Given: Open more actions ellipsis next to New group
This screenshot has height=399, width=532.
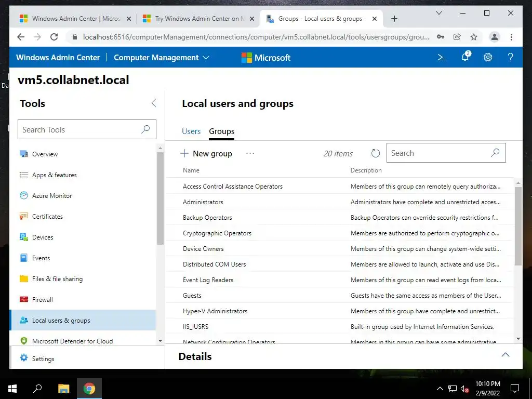Looking at the screenshot, I should pos(250,153).
